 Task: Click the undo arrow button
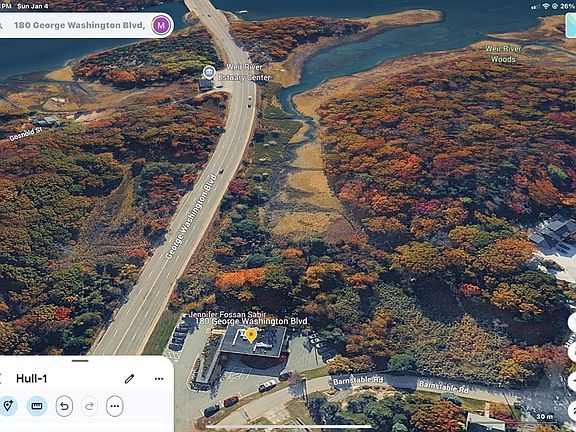(64, 406)
